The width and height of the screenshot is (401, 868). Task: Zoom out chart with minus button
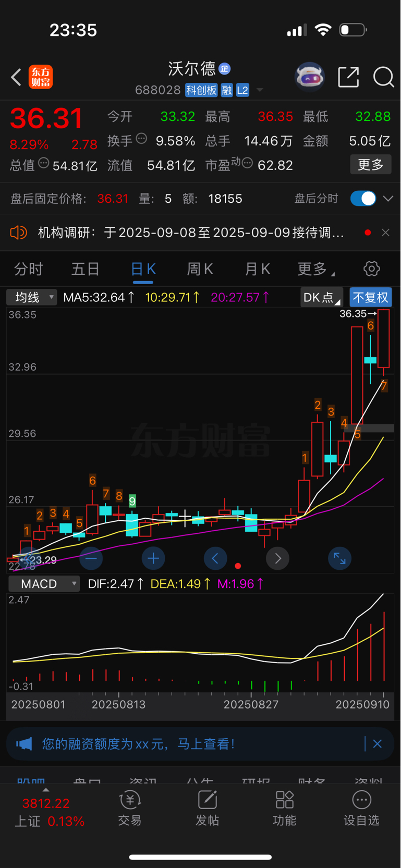click(x=91, y=558)
